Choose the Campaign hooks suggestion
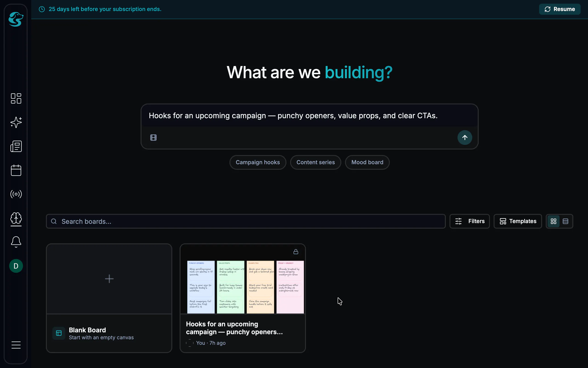Image resolution: width=588 pixels, height=368 pixels. [257, 162]
